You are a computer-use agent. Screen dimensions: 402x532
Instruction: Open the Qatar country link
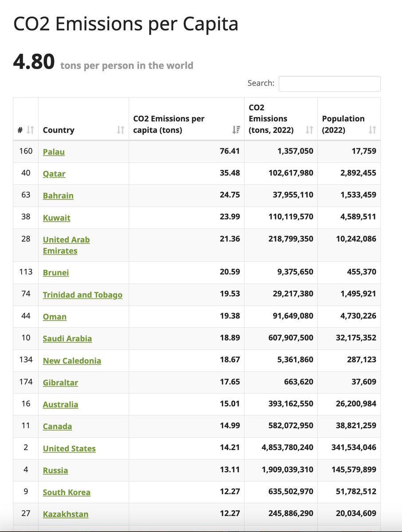(x=54, y=174)
